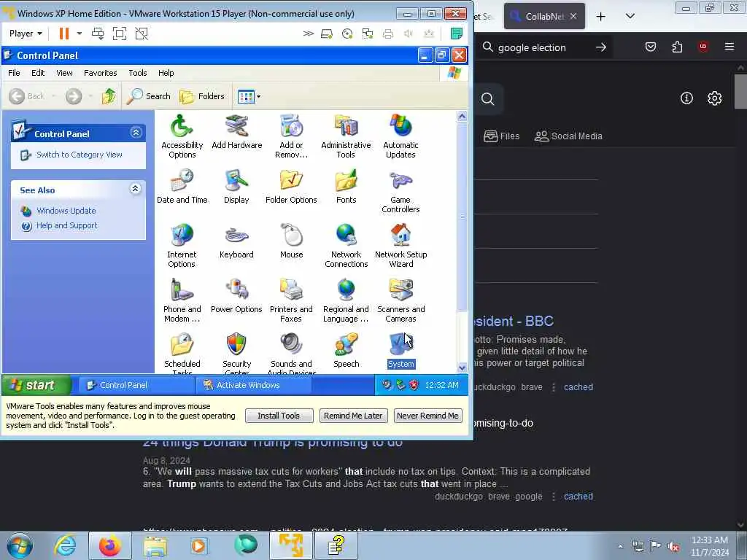This screenshot has height=560, width=747.
Task: Open power options dropdown beside pause button
Action: pyautogui.click(x=80, y=34)
